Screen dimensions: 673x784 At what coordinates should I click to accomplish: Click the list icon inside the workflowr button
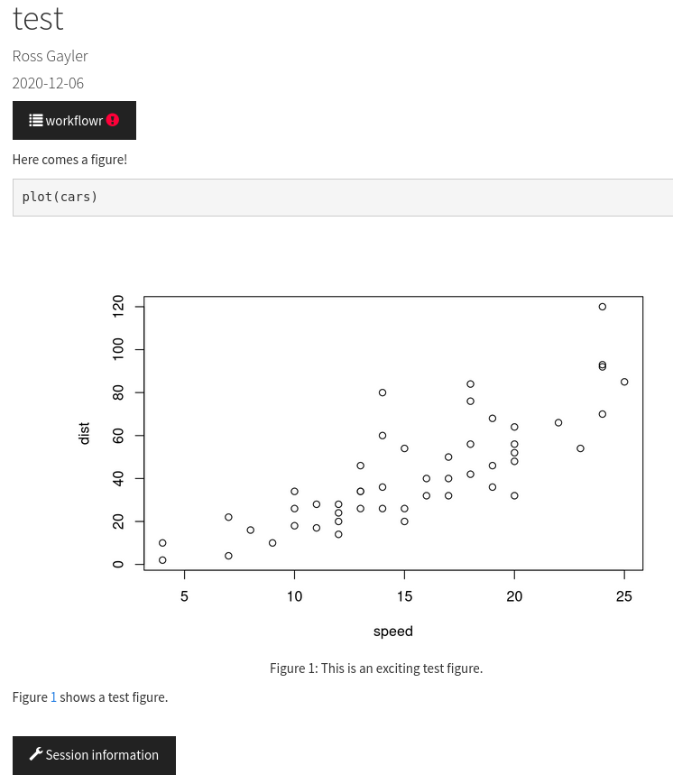click(x=35, y=120)
